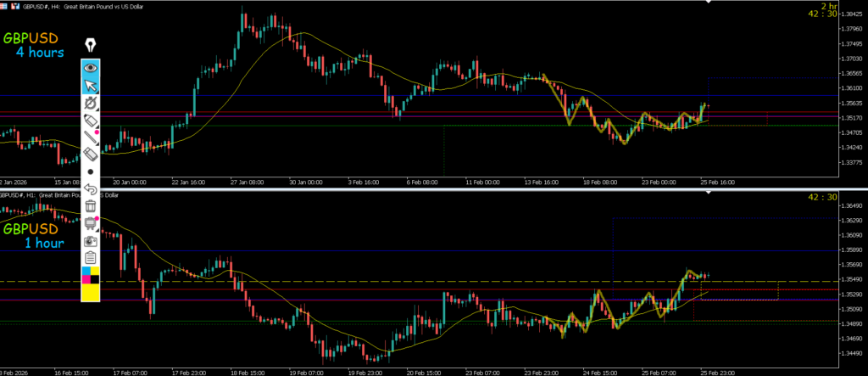The width and height of the screenshot is (868, 376).
Task: Select the eraser tool
Action: point(91,154)
